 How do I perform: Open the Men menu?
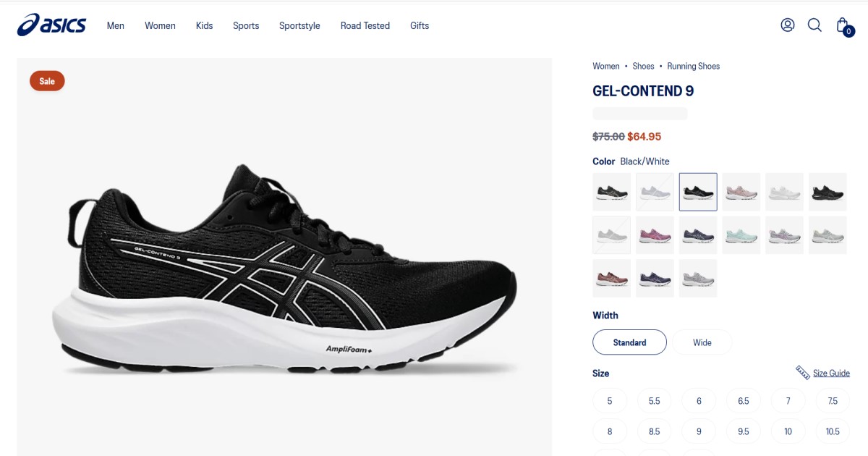pyautogui.click(x=116, y=25)
